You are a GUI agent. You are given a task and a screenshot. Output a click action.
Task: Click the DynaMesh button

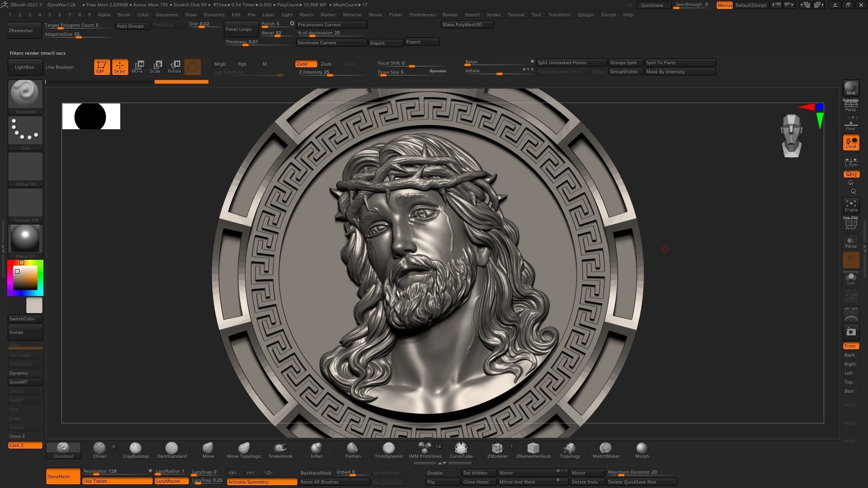pyautogui.click(x=63, y=476)
